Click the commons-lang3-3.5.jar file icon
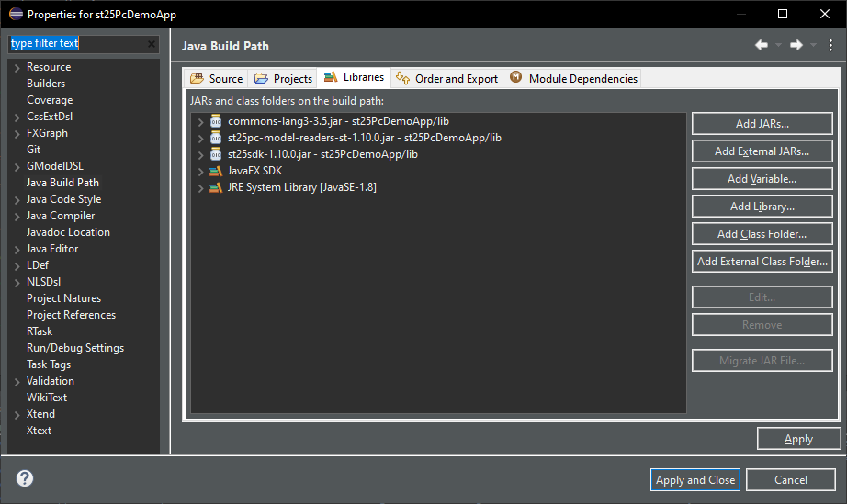This screenshot has height=504, width=847. (x=216, y=121)
